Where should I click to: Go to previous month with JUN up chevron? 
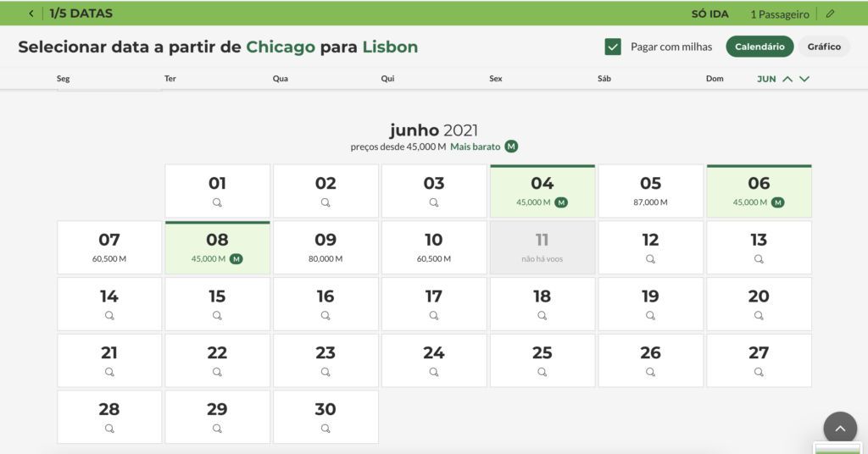tap(787, 79)
